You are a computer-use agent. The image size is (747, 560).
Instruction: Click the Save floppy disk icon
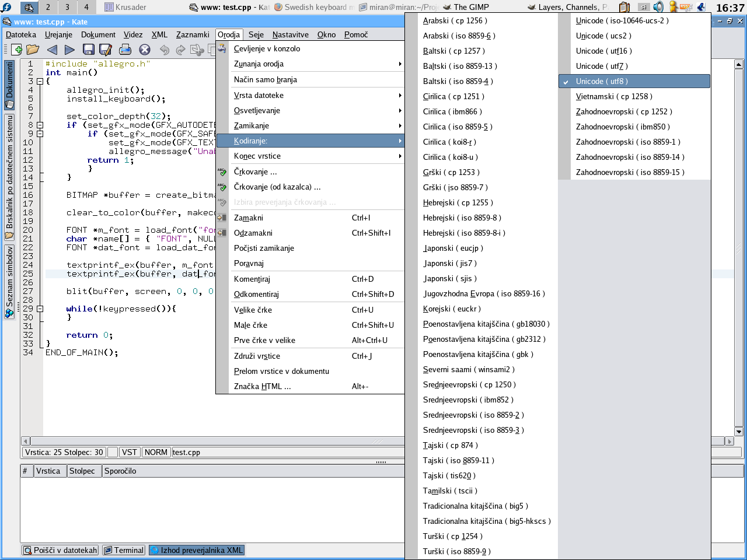point(89,50)
